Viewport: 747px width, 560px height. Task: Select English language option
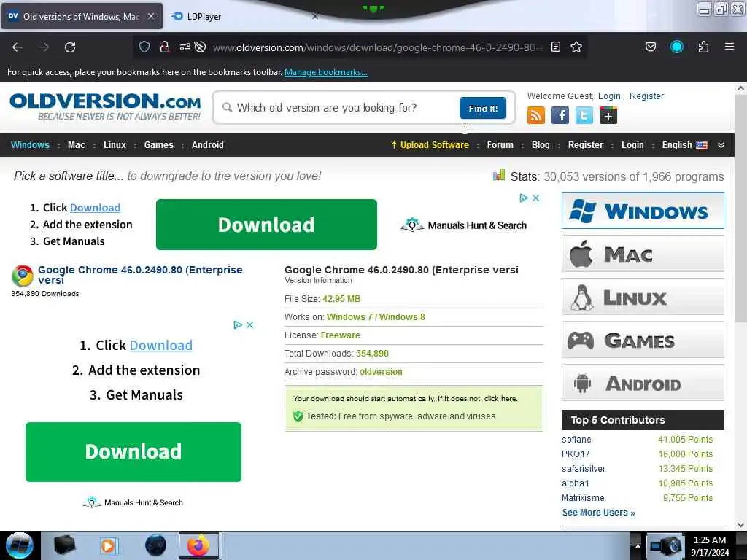click(x=684, y=145)
